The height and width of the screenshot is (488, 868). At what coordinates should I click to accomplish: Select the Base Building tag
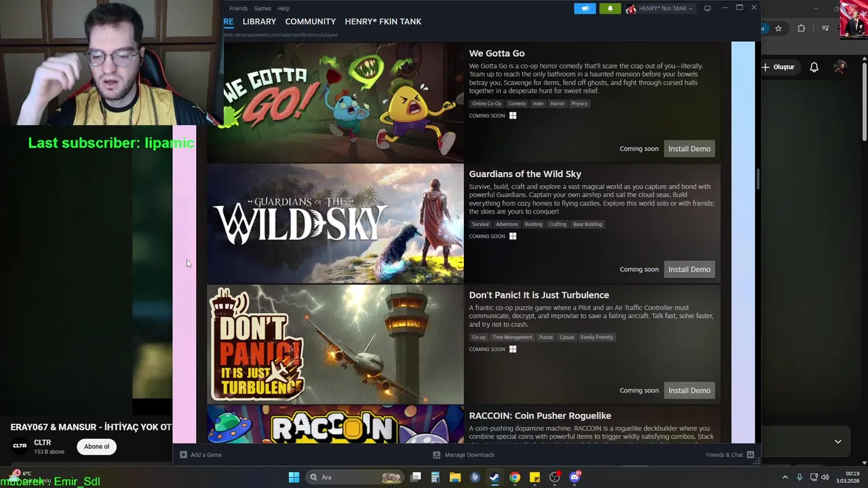pyautogui.click(x=587, y=224)
